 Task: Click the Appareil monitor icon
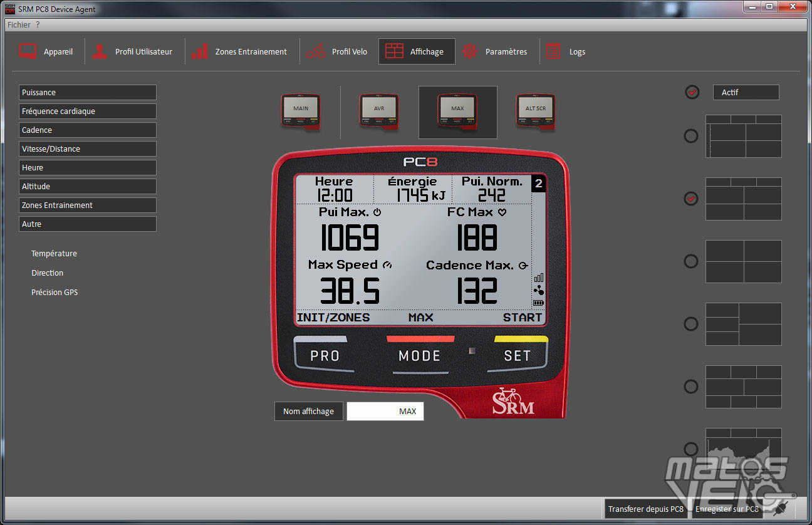(x=28, y=51)
